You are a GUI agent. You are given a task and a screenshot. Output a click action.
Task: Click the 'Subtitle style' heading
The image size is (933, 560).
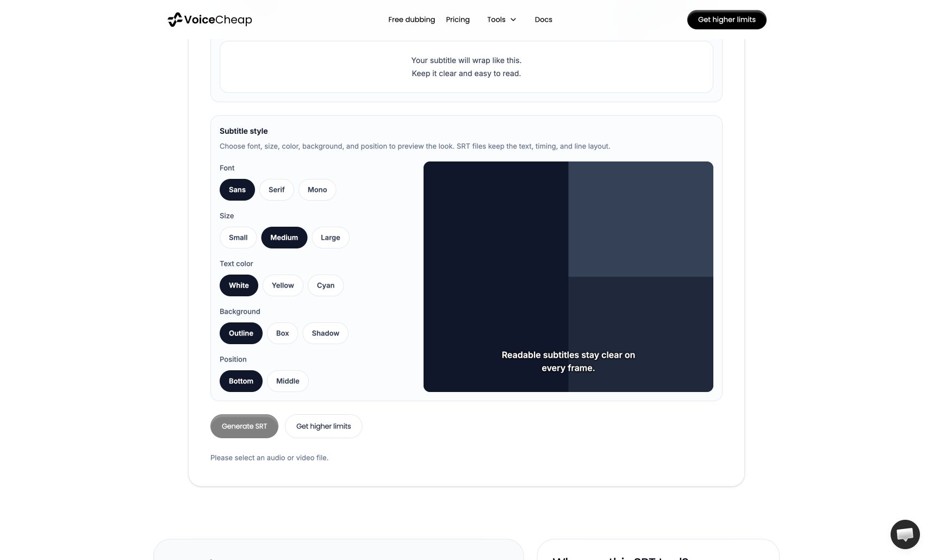click(x=244, y=131)
